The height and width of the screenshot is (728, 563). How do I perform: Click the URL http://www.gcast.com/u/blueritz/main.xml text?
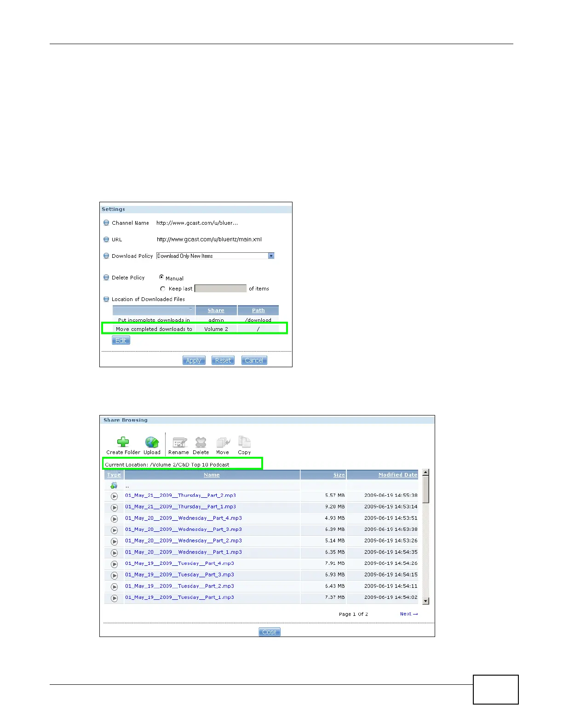209,239
